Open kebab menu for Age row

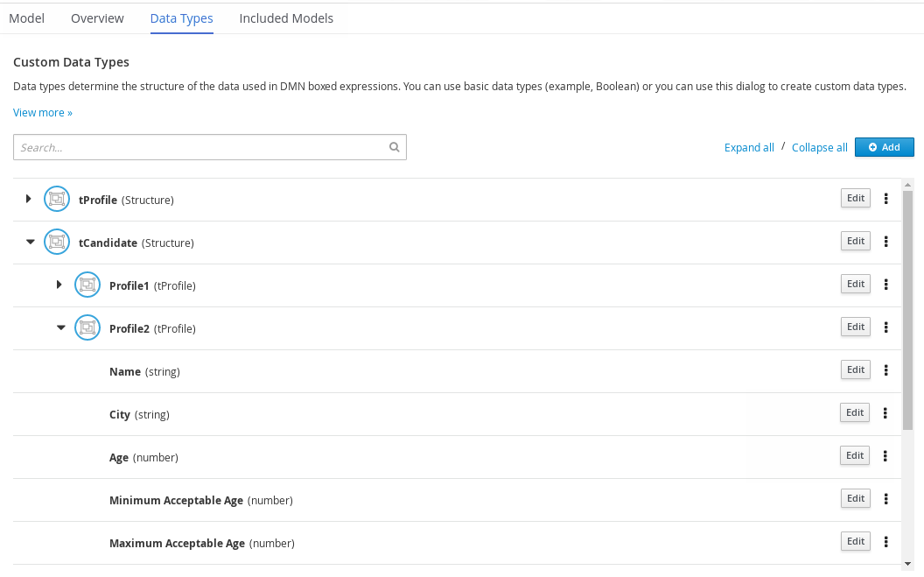click(x=885, y=456)
